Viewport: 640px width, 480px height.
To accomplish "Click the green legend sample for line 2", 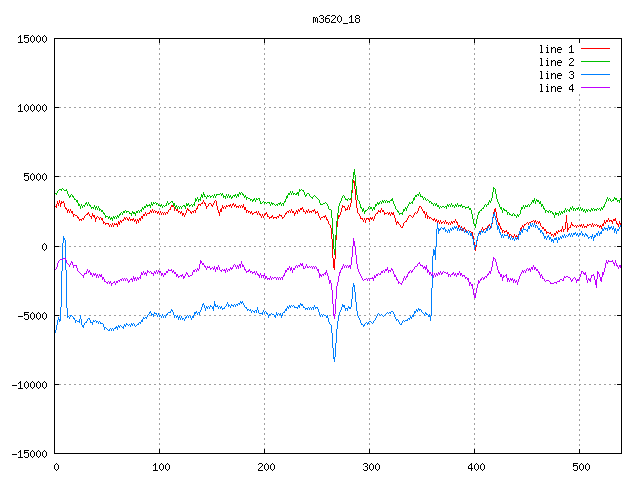I will pyautogui.click(x=596, y=62).
